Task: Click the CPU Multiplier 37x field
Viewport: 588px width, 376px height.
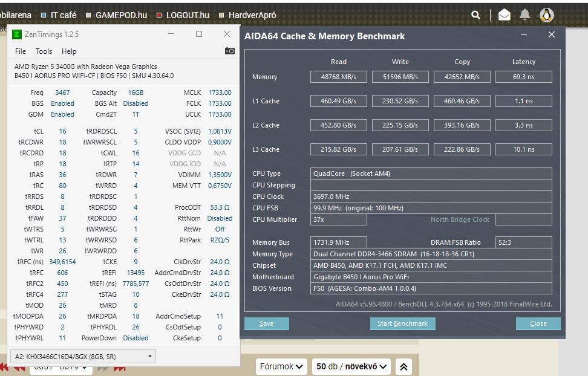Action: (339, 219)
